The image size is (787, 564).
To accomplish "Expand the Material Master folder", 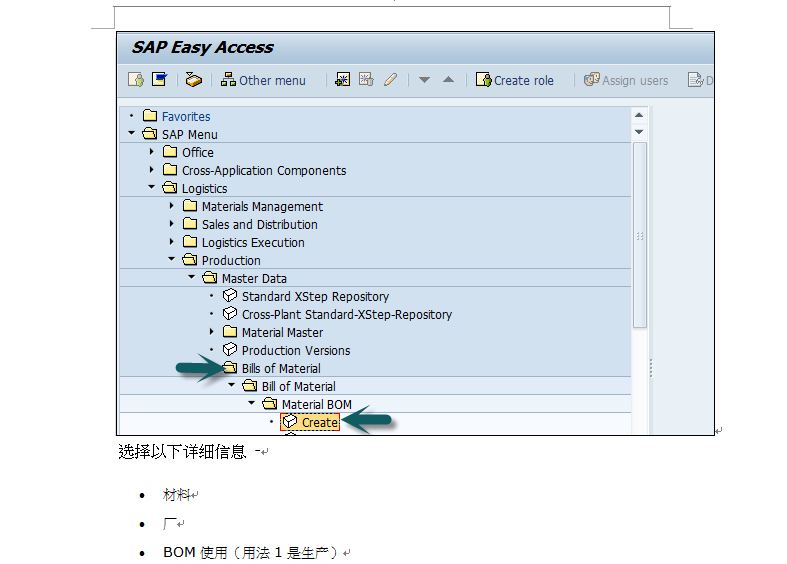I will coord(212,331).
